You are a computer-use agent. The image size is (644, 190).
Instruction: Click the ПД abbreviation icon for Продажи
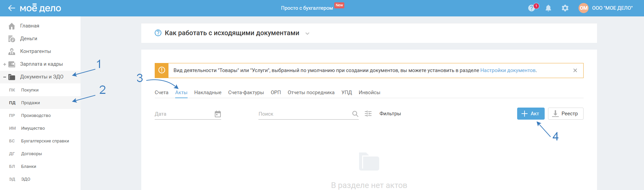pos(12,103)
